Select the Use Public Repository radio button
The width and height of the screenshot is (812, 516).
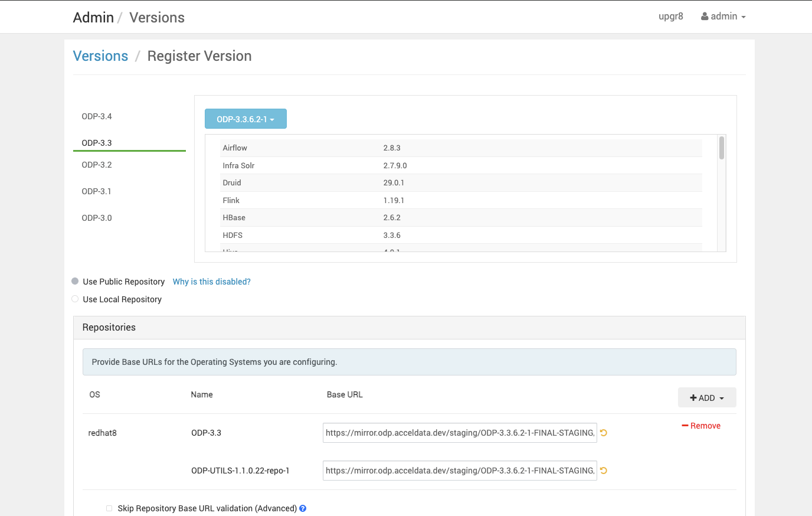pyautogui.click(x=75, y=281)
